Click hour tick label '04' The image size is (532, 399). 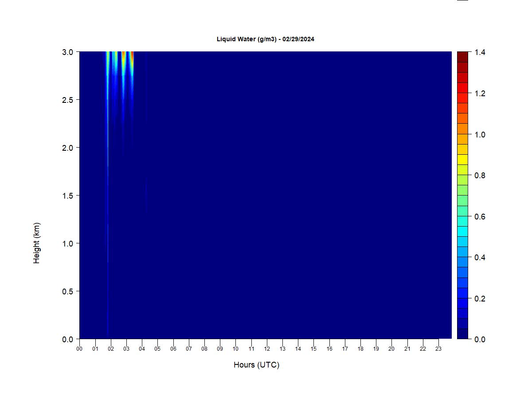coord(142,349)
